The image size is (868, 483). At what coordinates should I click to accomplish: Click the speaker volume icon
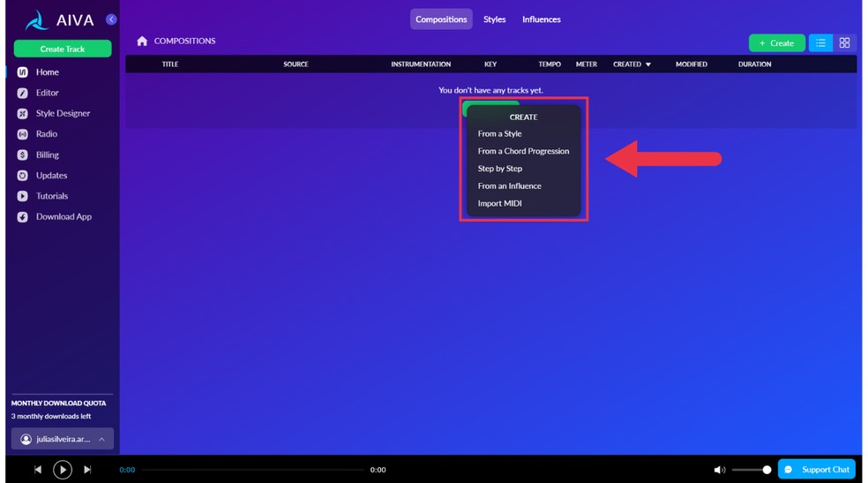(719, 470)
